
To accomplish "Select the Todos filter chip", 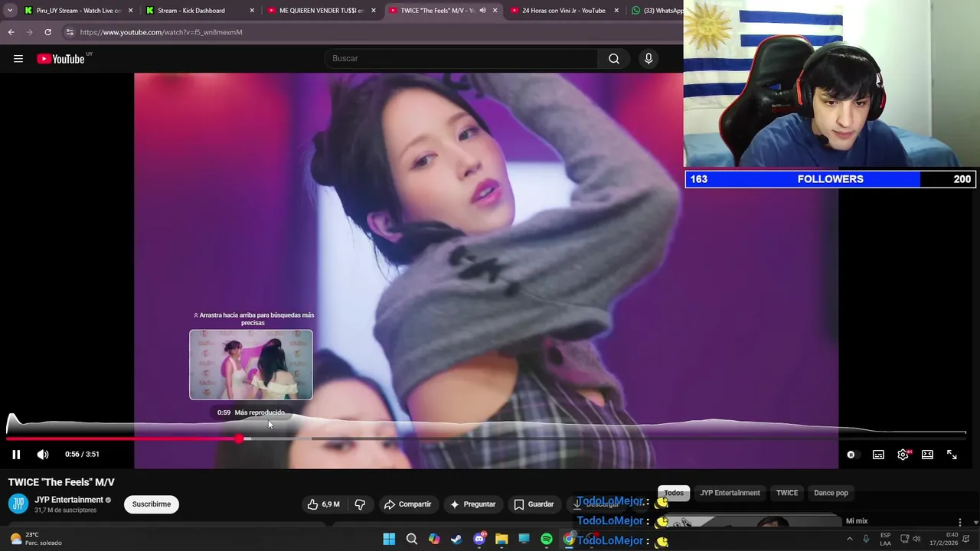I will (x=674, y=493).
